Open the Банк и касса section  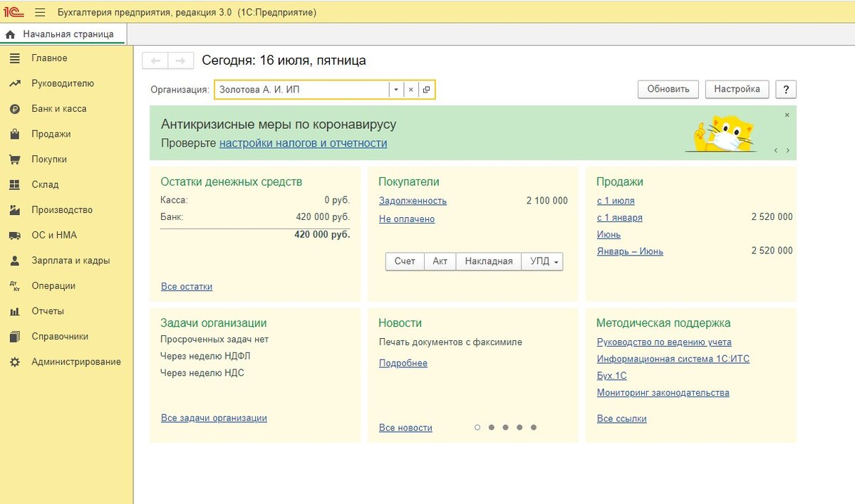[59, 109]
